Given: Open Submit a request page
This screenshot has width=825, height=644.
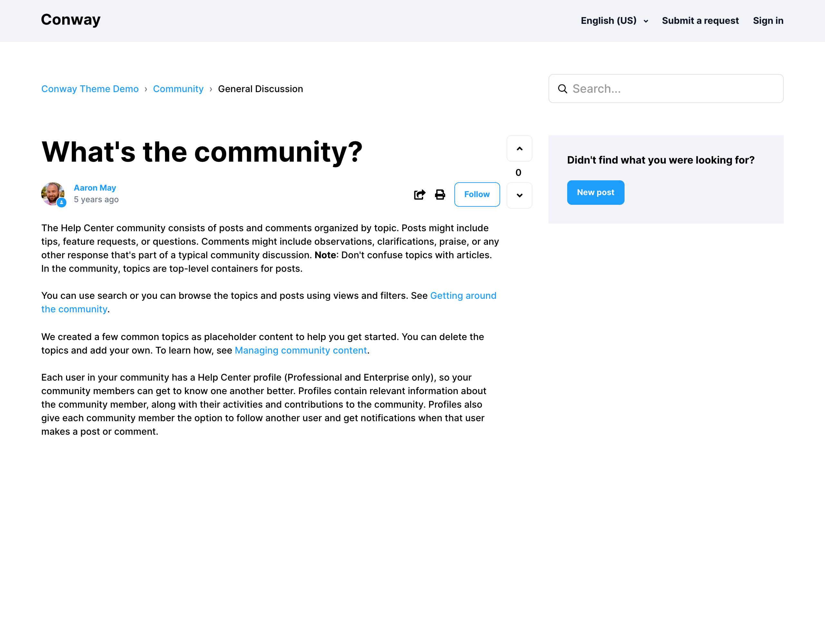Looking at the screenshot, I should tap(700, 21).
